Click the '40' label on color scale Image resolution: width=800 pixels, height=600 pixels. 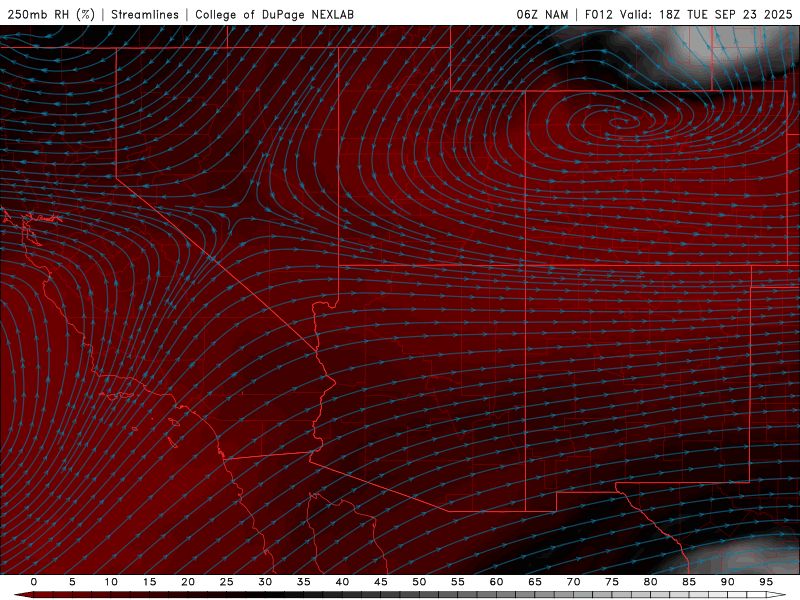pos(342,582)
